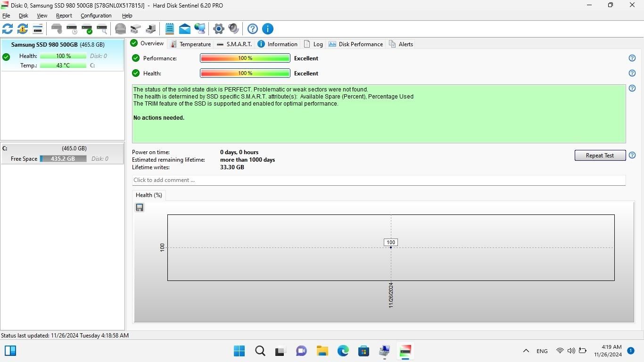Click the plain grey disk toolbar icon
The width and height of the screenshot is (644, 362).
pos(57,29)
